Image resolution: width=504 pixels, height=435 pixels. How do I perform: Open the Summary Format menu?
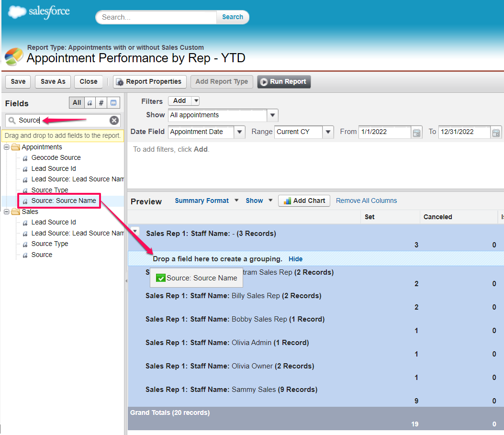(206, 201)
